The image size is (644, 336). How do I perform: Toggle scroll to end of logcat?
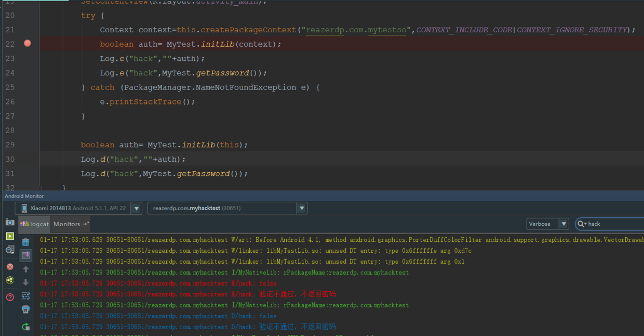click(25, 255)
